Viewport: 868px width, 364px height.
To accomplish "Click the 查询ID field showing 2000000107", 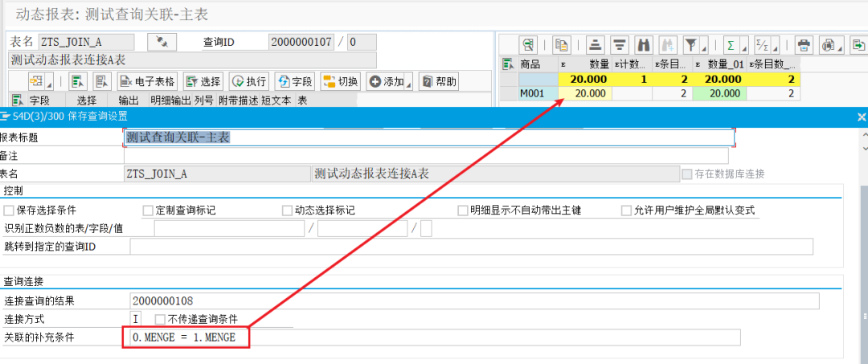I will [x=301, y=42].
